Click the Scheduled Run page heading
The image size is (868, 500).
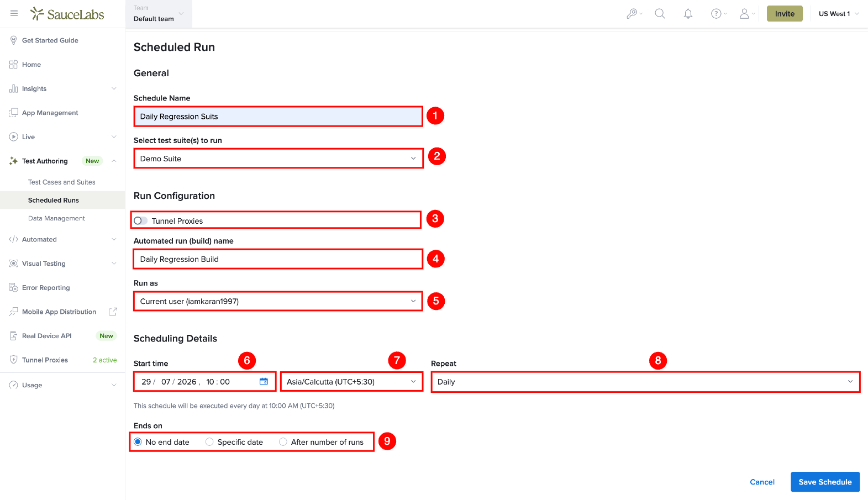(174, 48)
